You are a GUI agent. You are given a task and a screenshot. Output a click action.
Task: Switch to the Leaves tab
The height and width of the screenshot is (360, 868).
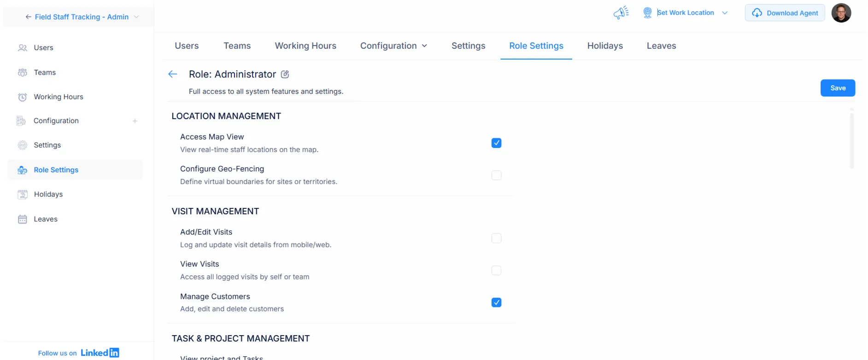coord(661,46)
